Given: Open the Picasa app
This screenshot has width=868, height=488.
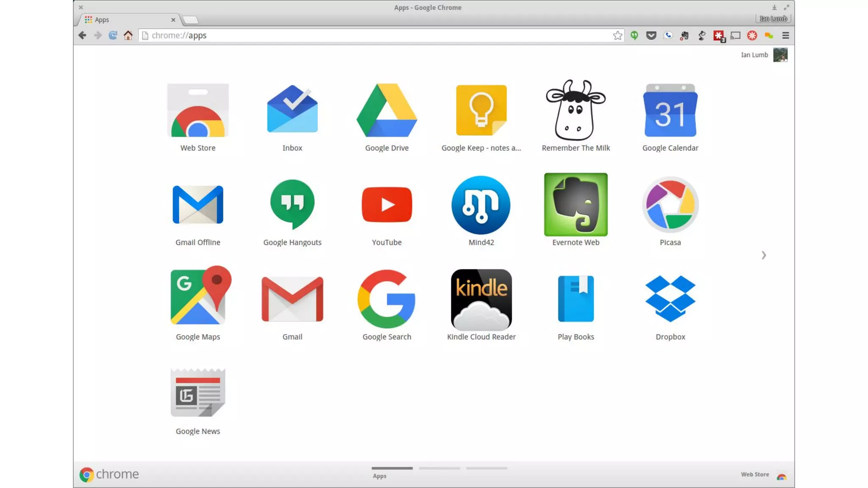Looking at the screenshot, I should click(x=670, y=205).
